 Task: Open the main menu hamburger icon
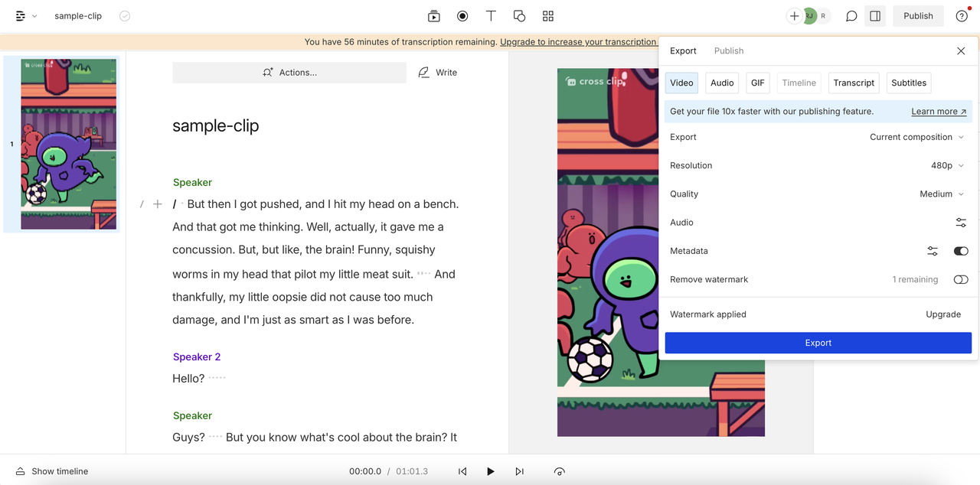[21, 16]
